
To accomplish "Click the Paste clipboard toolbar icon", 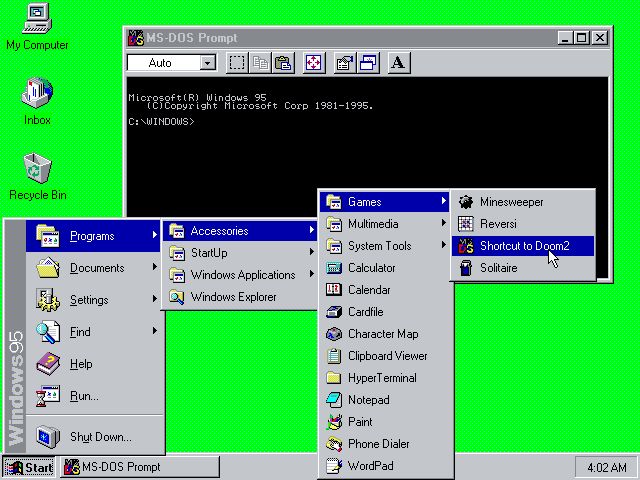I will click(x=283, y=63).
